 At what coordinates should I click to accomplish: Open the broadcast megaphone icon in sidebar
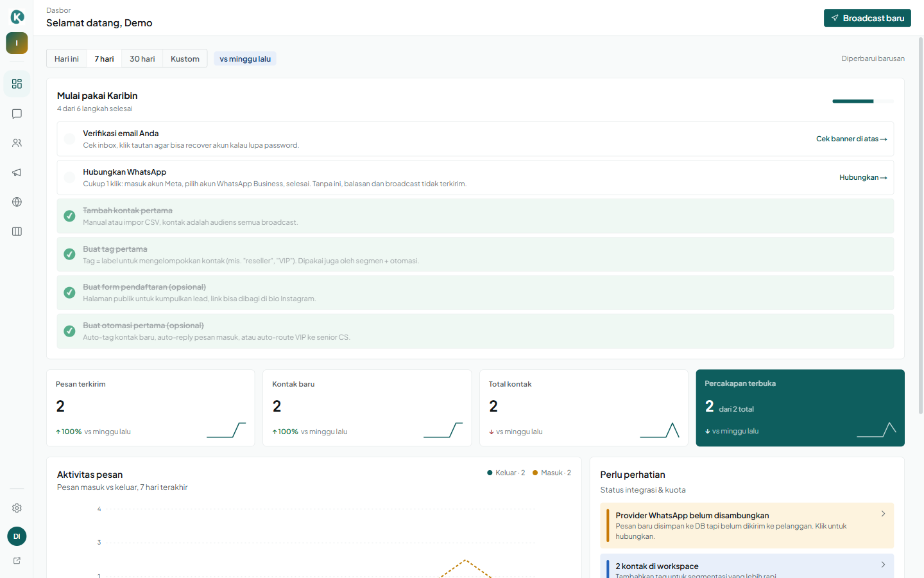[17, 172]
